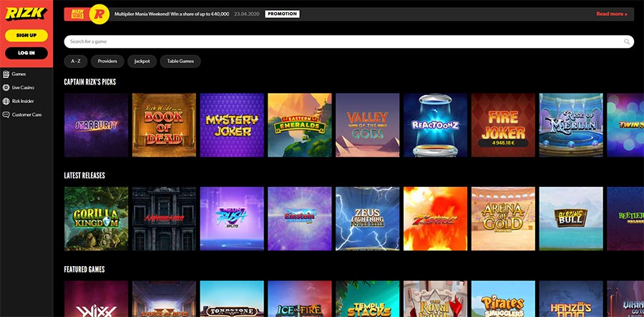Select the A - Z filter

click(76, 62)
